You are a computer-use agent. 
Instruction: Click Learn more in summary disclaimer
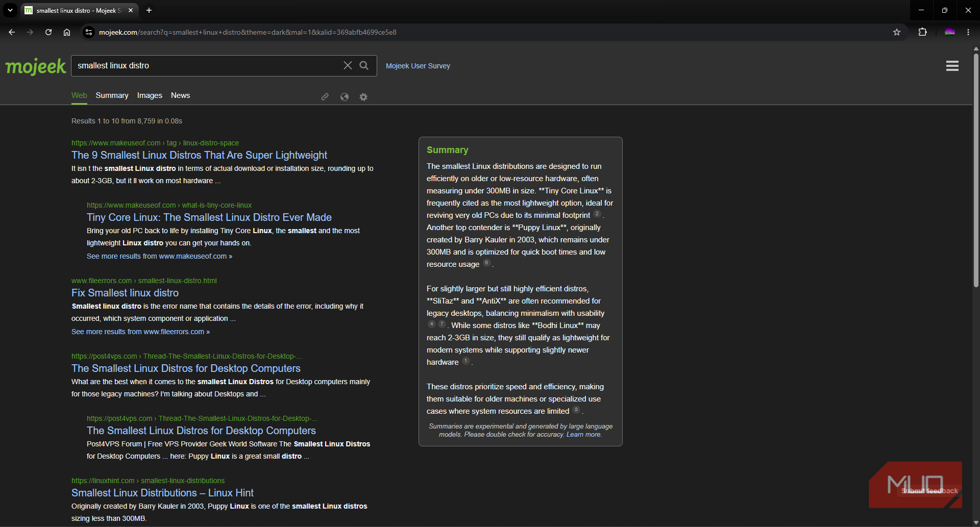coord(584,435)
